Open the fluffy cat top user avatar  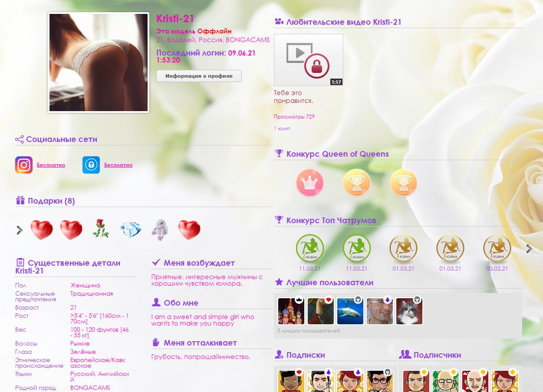coord(409,311)
